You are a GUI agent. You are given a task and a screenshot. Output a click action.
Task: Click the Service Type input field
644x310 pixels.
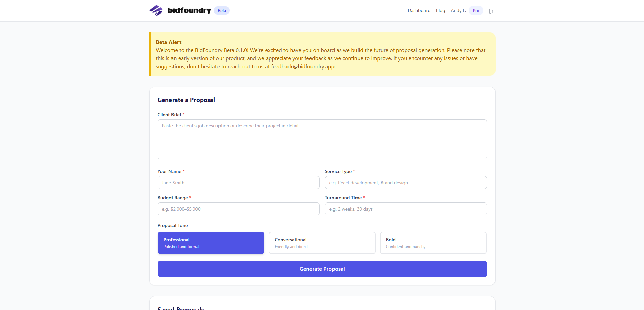click(x=406, y=183)
